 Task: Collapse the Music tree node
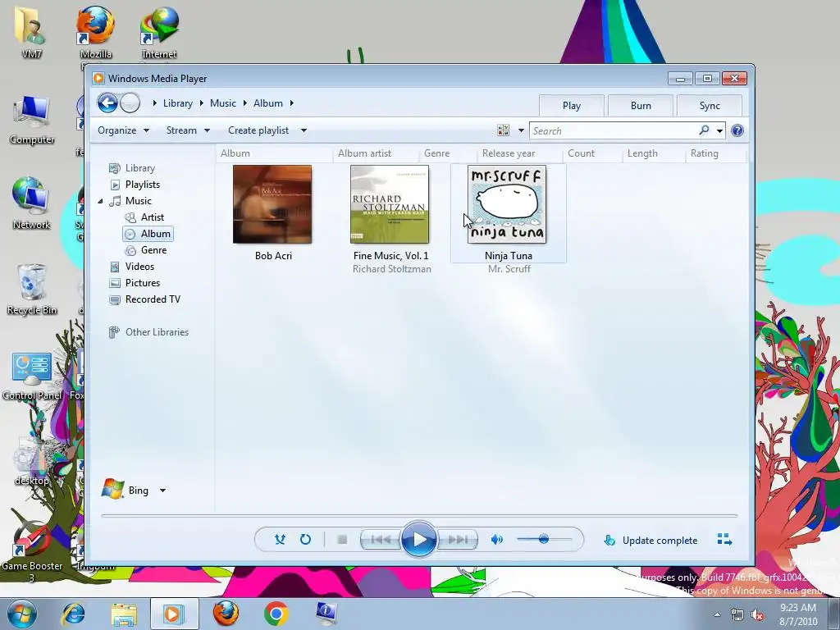(x=100, y=202)
